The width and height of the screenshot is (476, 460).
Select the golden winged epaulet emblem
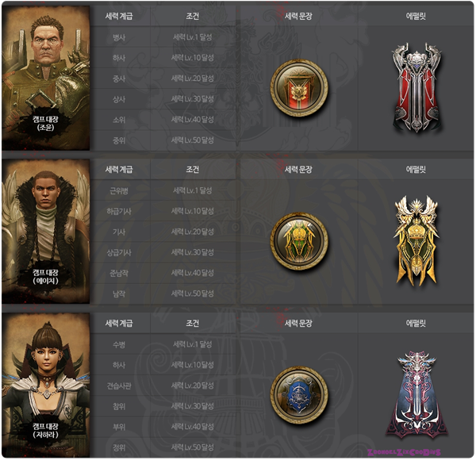pos(416,240)
